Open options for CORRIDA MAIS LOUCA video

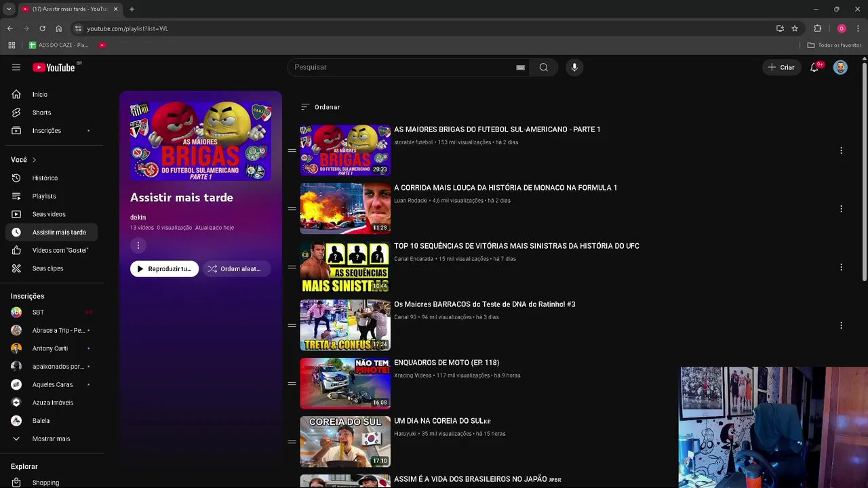[841, 209]
